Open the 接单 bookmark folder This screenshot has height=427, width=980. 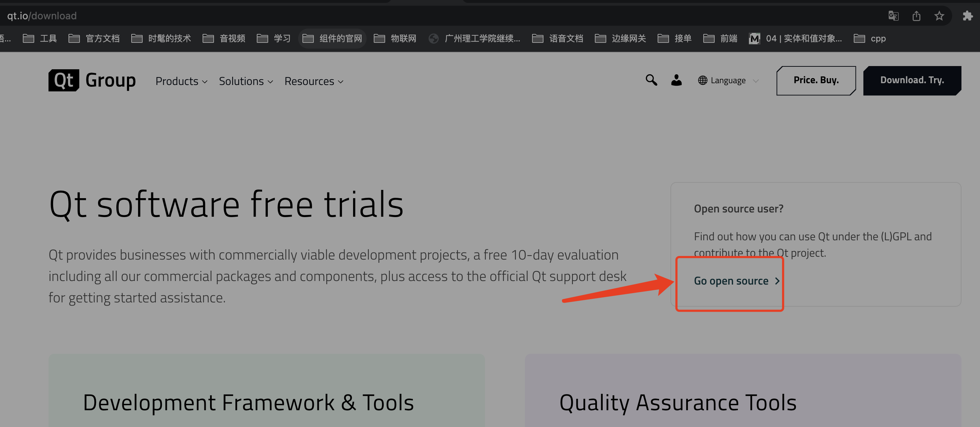[x=674, y=39]
